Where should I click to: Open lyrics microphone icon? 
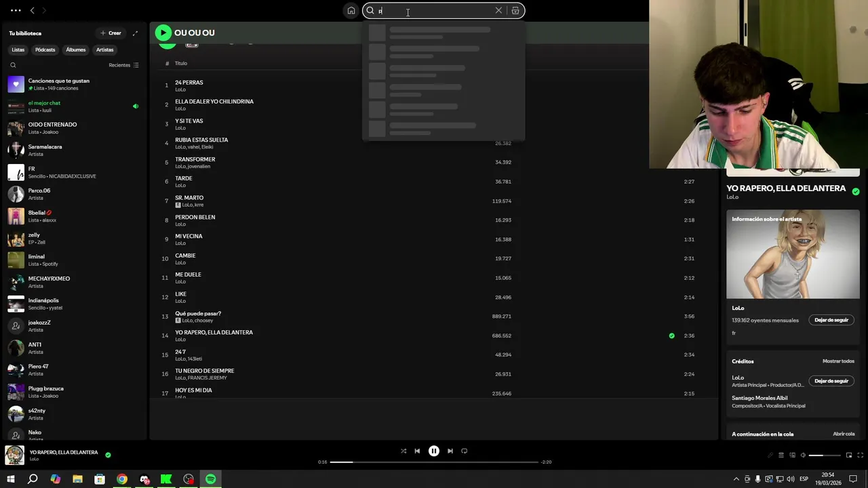click(770, 455)
